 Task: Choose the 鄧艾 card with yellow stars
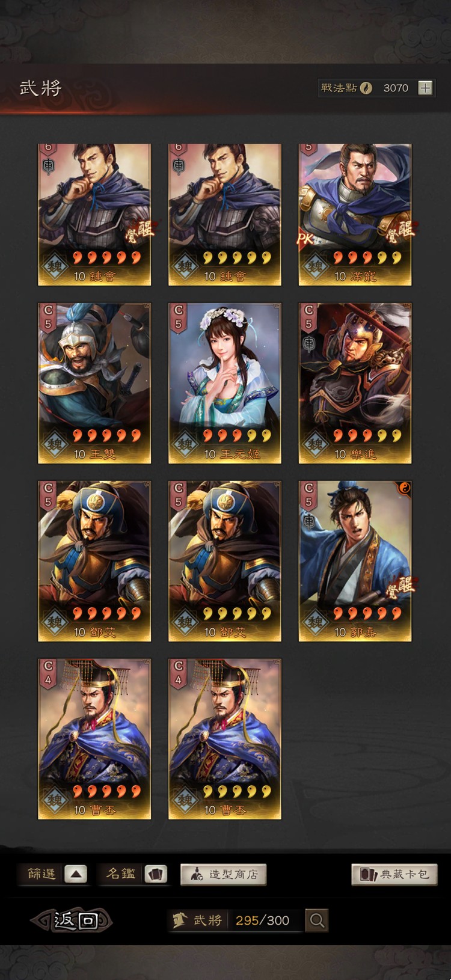tap(225, 561)
